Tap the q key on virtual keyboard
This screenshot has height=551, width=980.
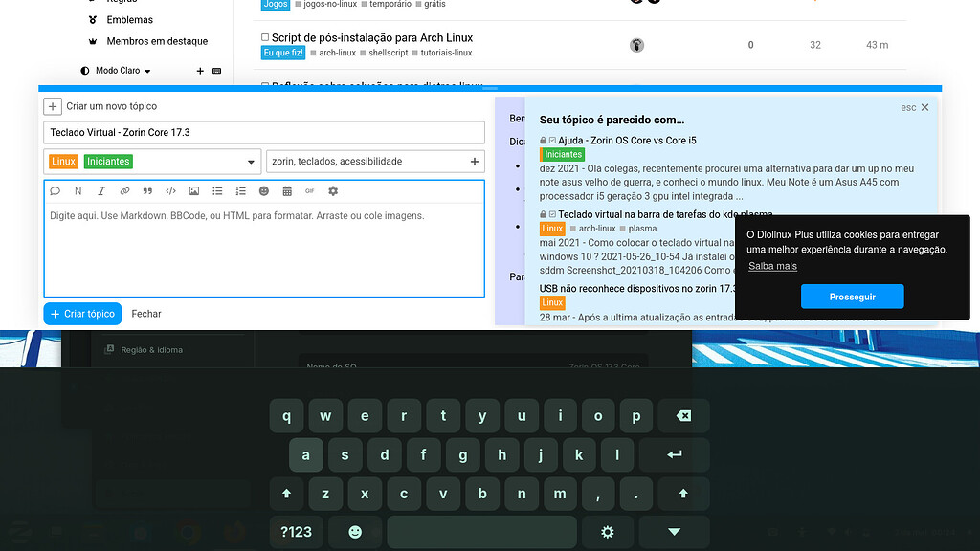pyautogui.click(x=287, y=416)
